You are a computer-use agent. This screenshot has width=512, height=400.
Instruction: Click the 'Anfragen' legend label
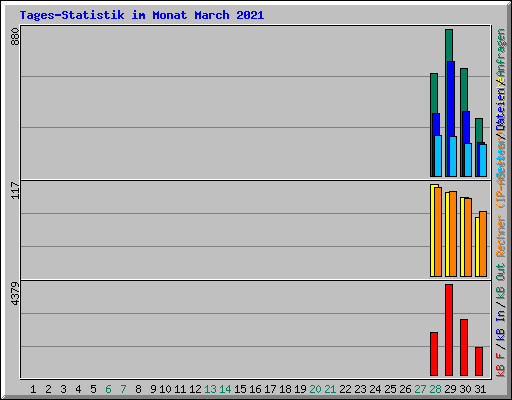[501, 53]
